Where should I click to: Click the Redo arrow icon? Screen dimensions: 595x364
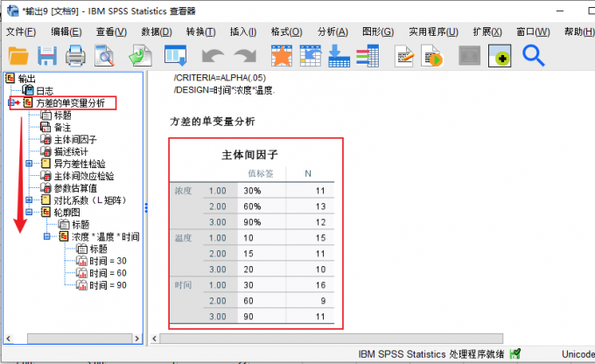pyautogui.click(x=245, y=56)
